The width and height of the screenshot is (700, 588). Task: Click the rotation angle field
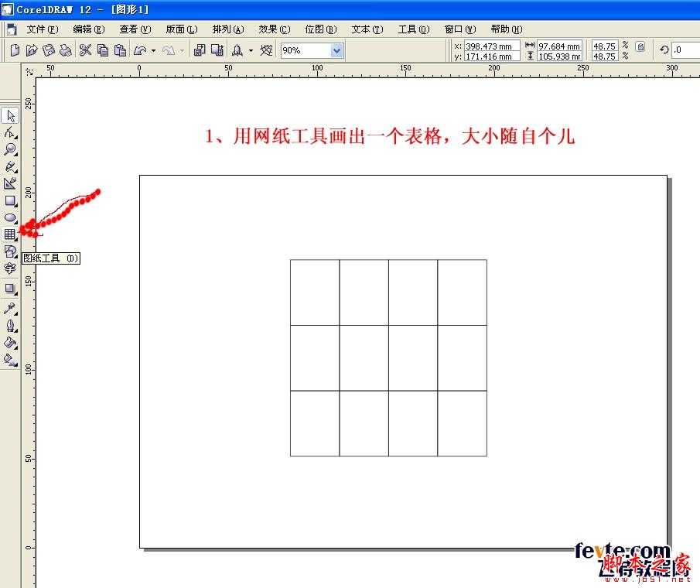point(686,50)
